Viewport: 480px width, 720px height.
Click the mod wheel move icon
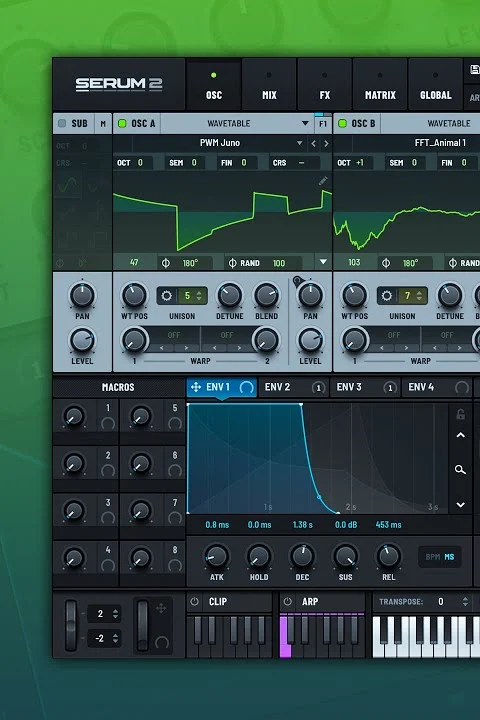(161, 608)
